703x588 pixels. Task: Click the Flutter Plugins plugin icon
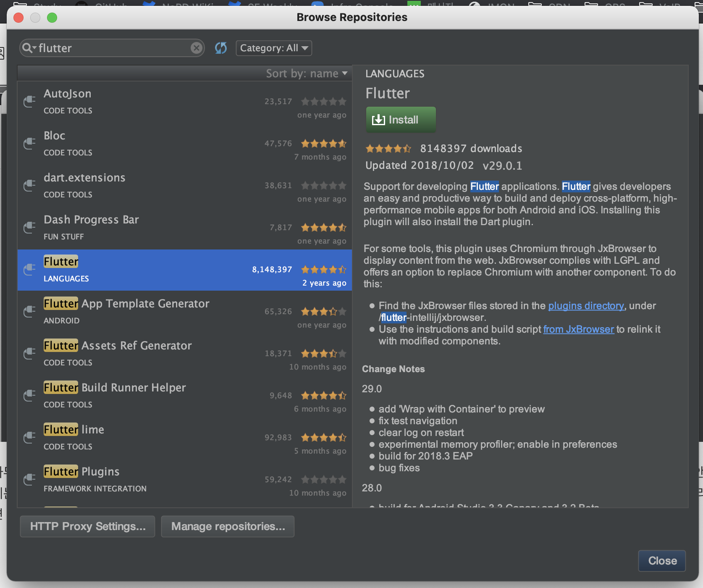[x=29, y=479]
